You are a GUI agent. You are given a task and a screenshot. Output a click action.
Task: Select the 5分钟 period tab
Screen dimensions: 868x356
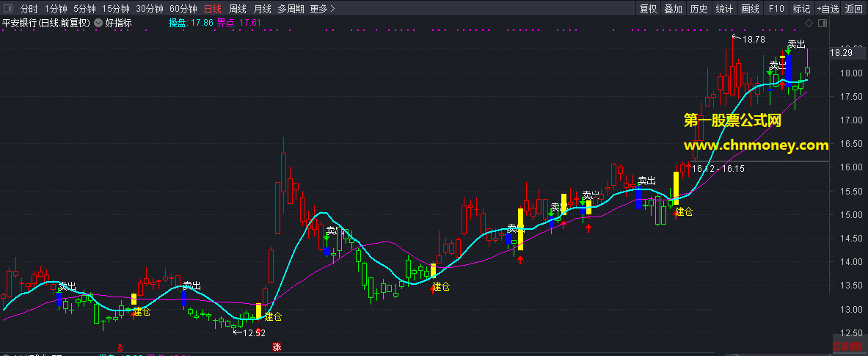pos(84,9)
